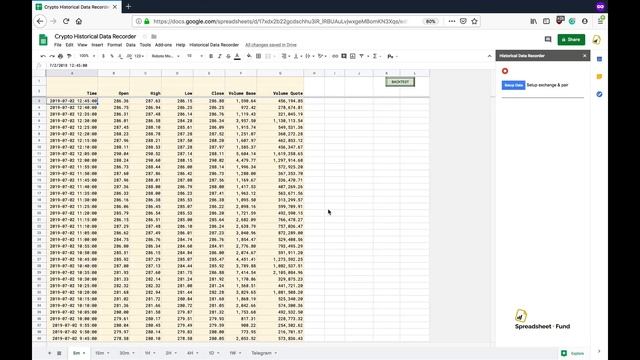Screen dimensions: 640x360
Task: Open a new browser tab
Action: [x=128, y=7]
